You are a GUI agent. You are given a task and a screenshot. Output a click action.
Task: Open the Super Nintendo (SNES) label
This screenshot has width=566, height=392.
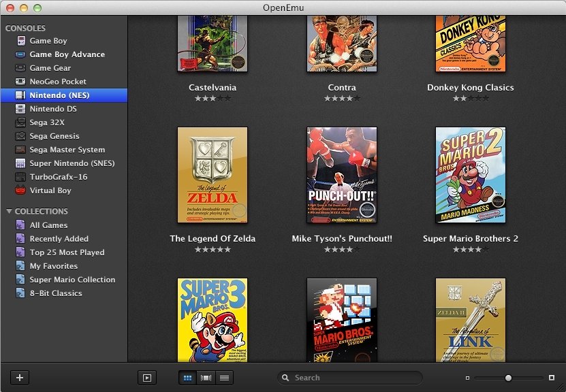pyautogui.click(x=72, y=163)
